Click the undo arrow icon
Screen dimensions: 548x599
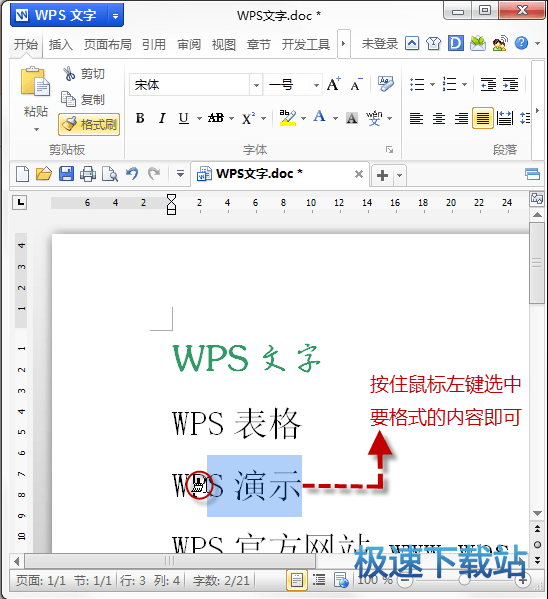click(132, 174)
